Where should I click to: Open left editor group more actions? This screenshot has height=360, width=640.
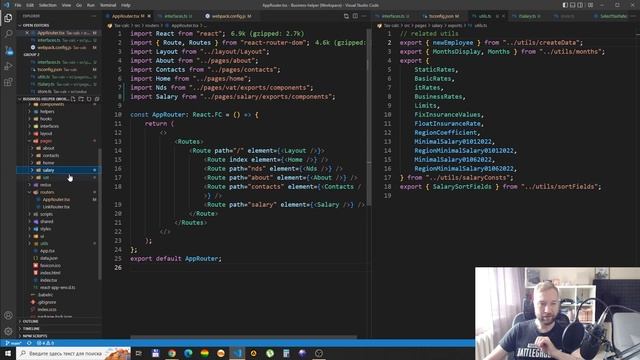click(x=364, y=16)
